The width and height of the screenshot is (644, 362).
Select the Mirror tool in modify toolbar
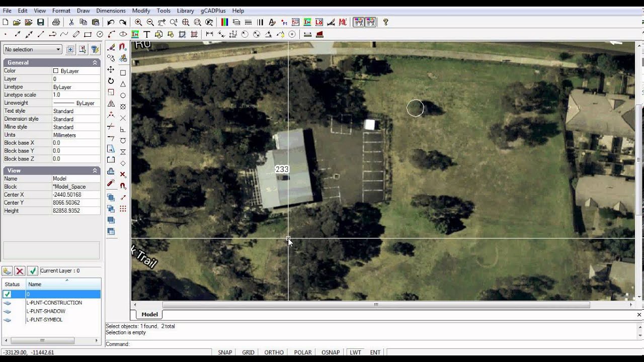click(x=111, y=104)
